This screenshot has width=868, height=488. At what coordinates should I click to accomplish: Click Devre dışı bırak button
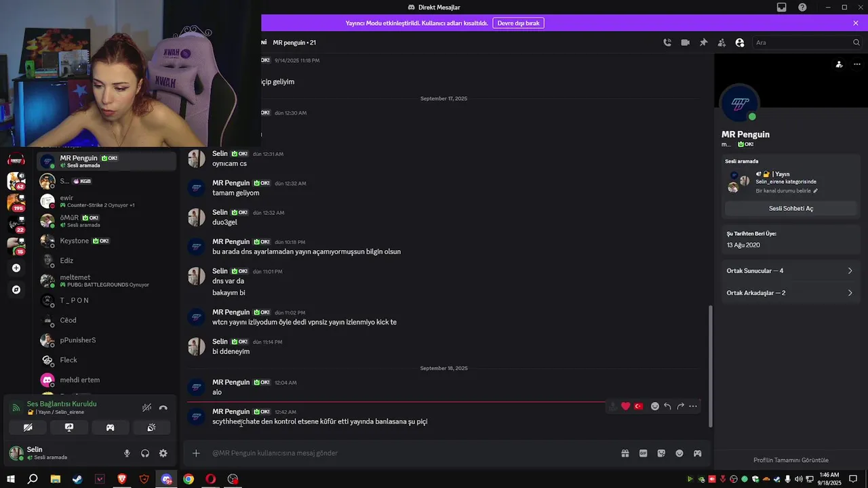tap(518, 23)
